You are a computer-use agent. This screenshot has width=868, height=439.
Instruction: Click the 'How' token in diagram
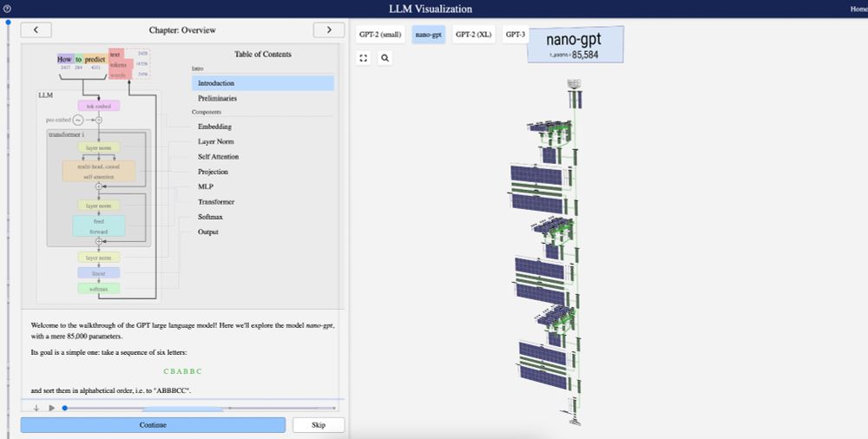[x=65, y=59]
